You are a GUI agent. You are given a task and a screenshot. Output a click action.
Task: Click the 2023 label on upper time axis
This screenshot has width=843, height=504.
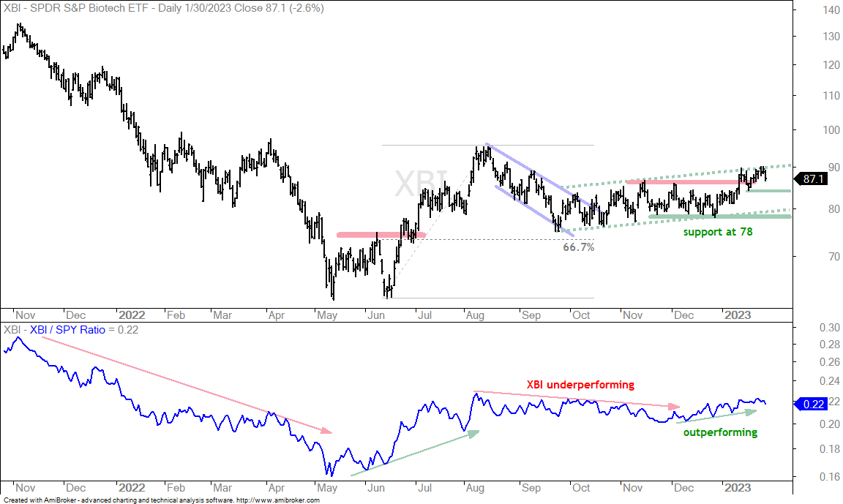click(x=737, y=315)
